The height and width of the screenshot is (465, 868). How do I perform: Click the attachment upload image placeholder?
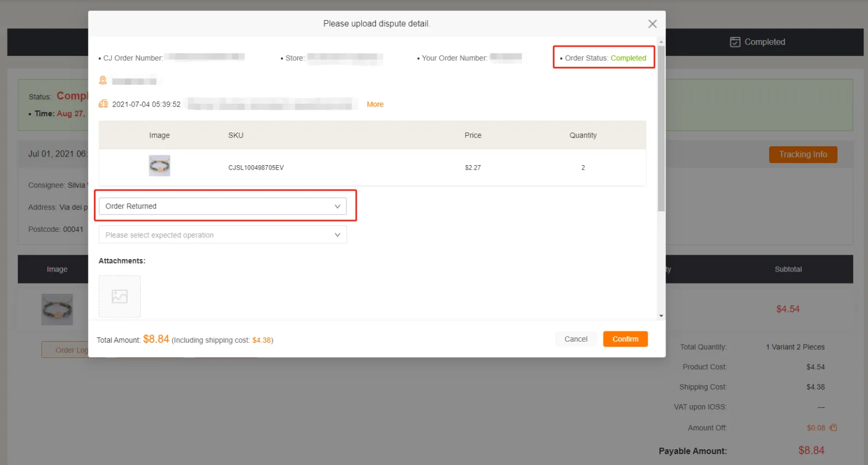coord(119,296)
